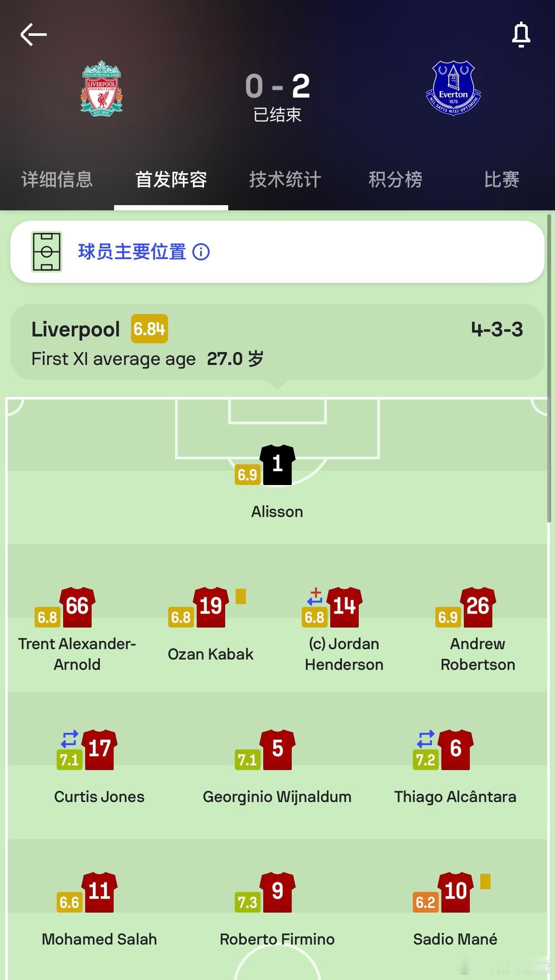Open the Everton club crest
The image size is (555, 980).
(453, 88)
